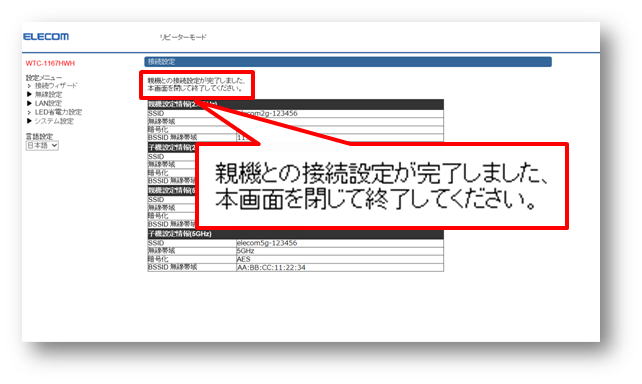642x384 pixels.
Task: Click the ELECOM logo
Action: [x=46, y=37]
